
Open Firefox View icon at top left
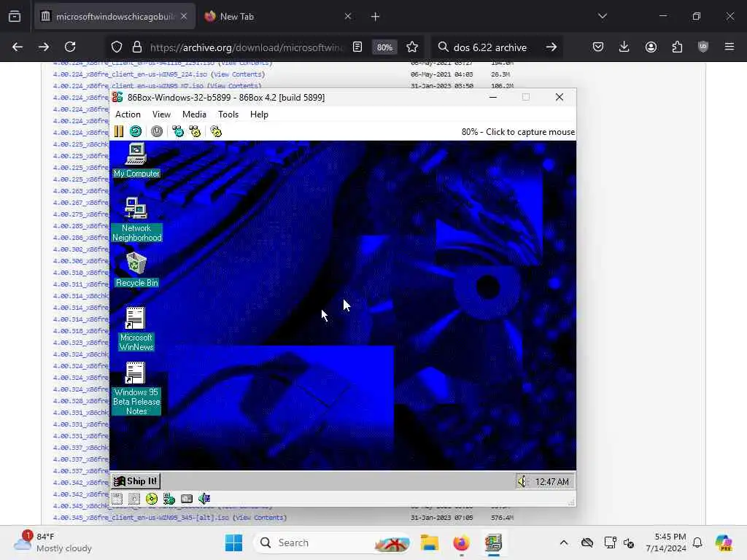coord(15,17)
